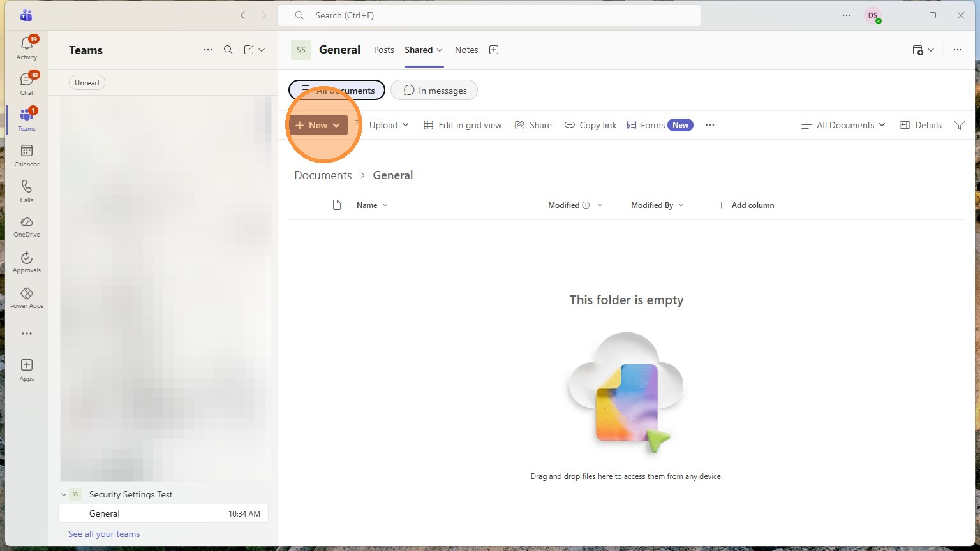
Task: Open Teams list more options ellipsis
Action: (208, 50)
